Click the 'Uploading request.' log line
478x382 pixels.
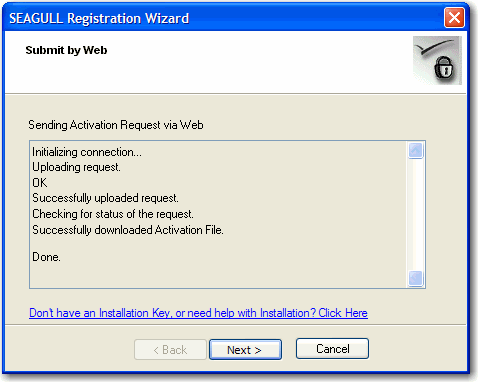[76, 167]
